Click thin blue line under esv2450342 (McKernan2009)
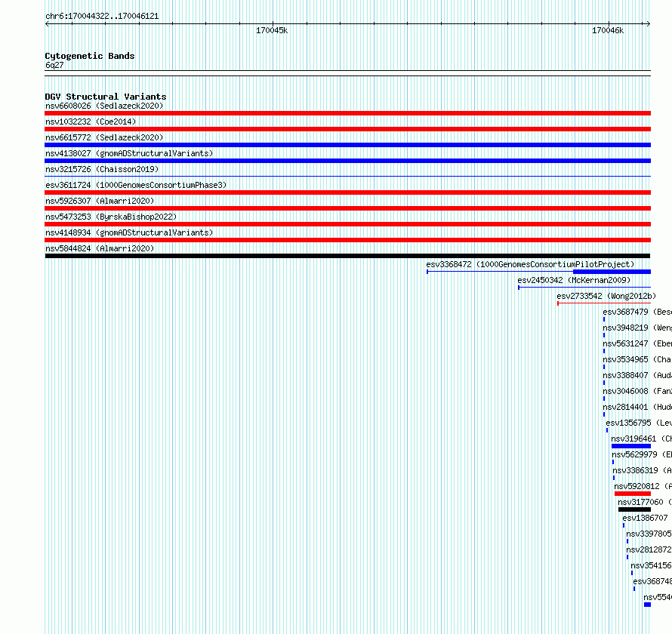 [x=584, y=287]
